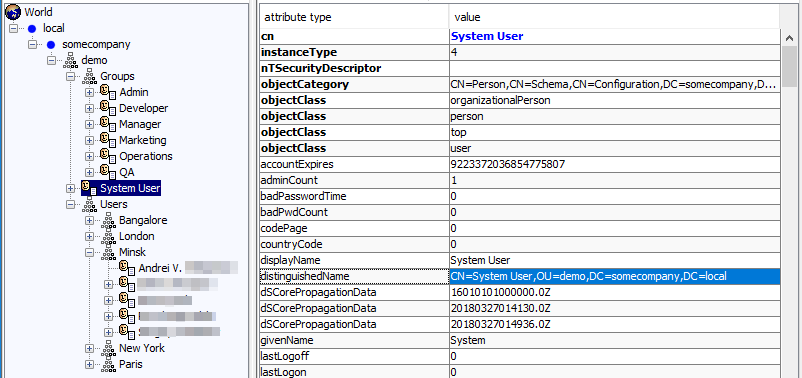Expand the Bangalore tree node
Image resolution: width=802 pixels, height=378 pixels.
pos(90,220)
